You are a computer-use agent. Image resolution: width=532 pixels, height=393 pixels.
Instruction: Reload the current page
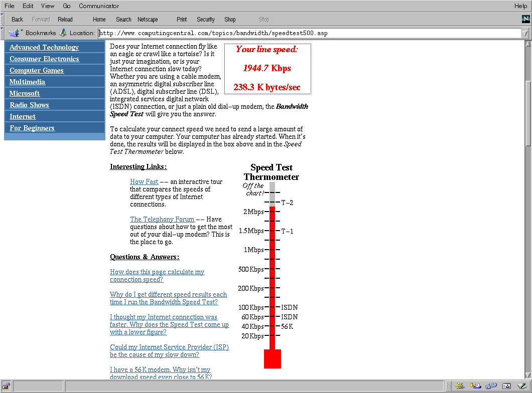[x=65, y=20]
